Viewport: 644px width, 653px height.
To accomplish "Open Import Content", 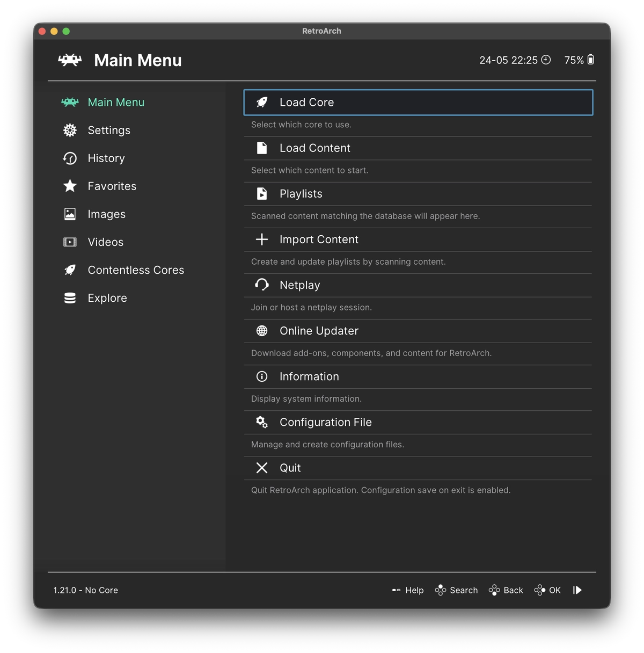I will click(418, 240).
